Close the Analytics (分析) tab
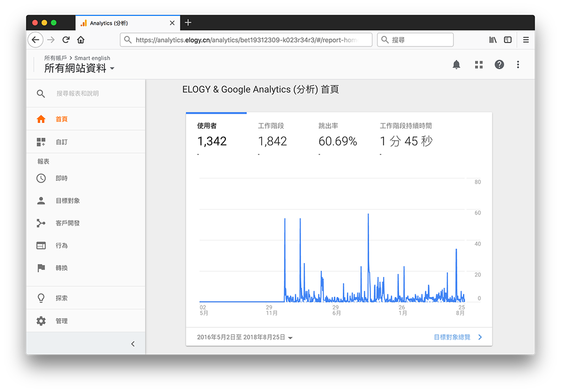 (x=172, y=23)
